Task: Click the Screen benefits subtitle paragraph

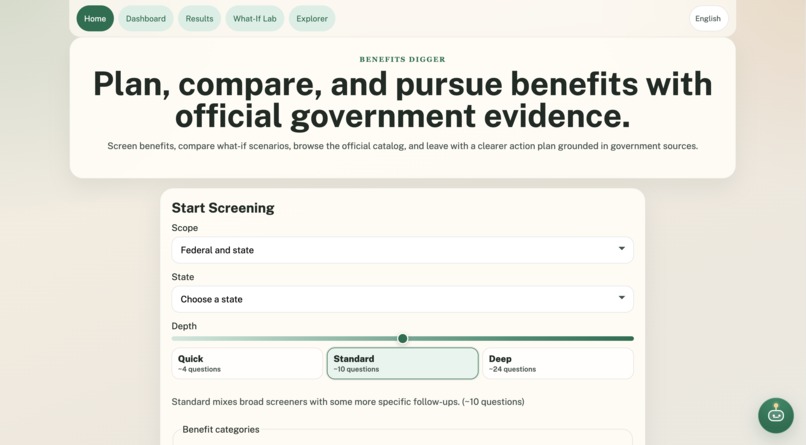Action: point(402,146)
